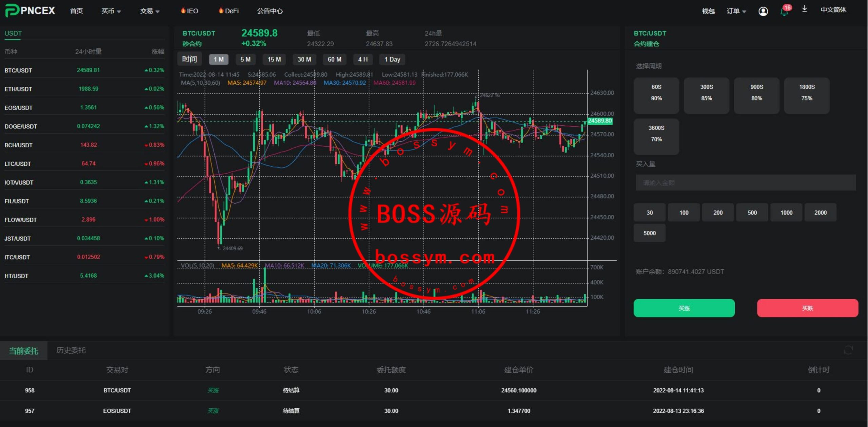
Task: Select the USDT market tab
Action: [13, 33]
